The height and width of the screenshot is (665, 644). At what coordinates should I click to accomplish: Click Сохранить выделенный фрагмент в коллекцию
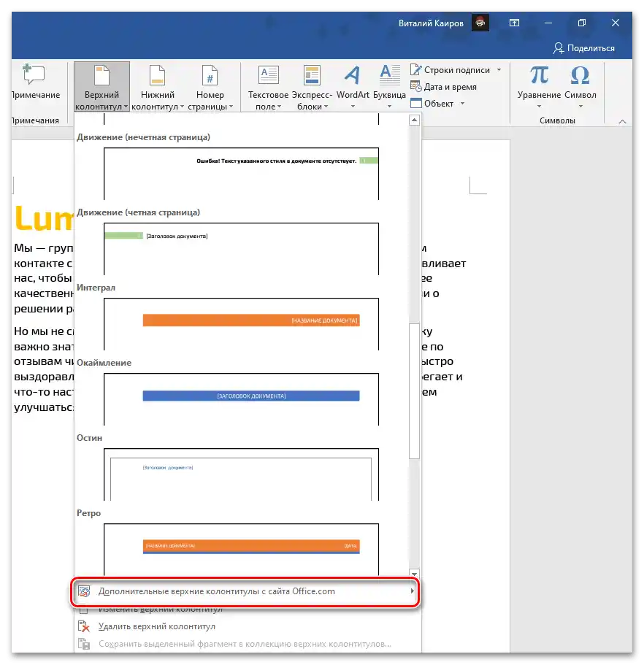click(245, 644)
